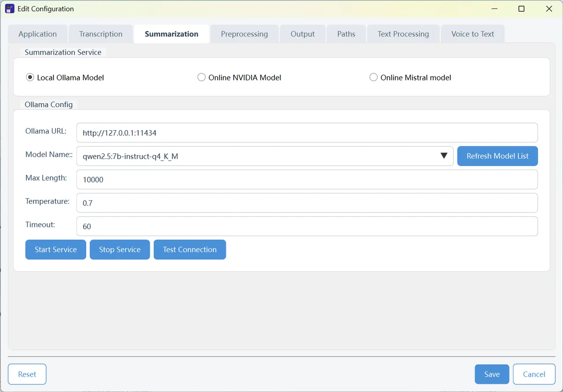Click the Max Length input field
The image size is (563, 392).
click(x=307, y=179)
